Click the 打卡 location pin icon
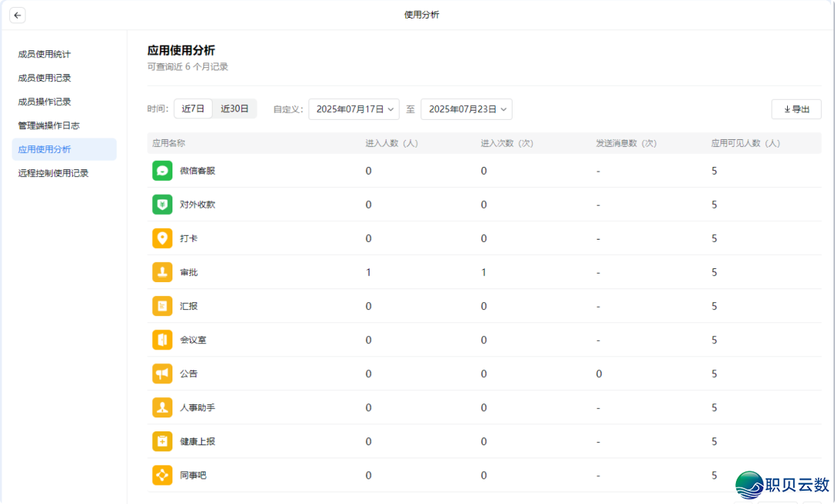 click(162, 239)
